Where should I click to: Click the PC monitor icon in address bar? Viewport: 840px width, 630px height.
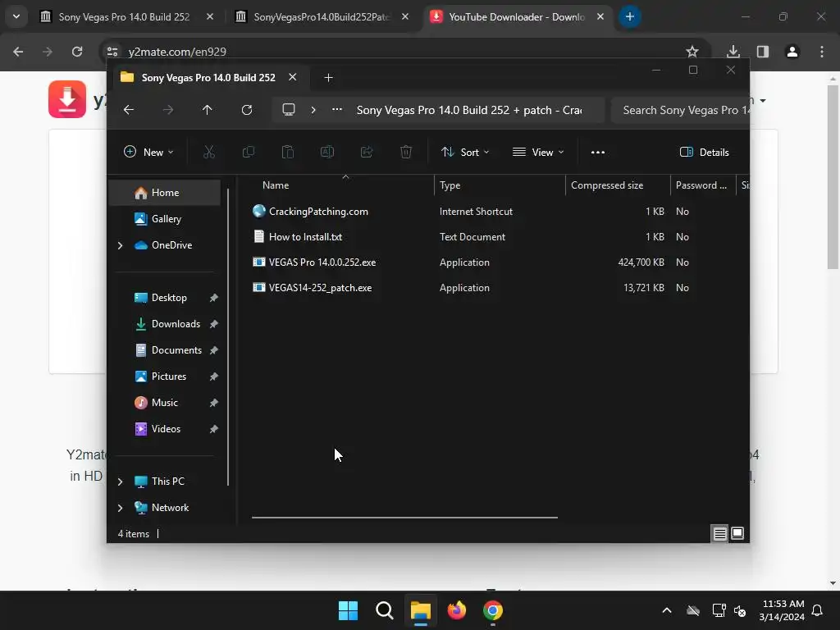tap(289, 110)
